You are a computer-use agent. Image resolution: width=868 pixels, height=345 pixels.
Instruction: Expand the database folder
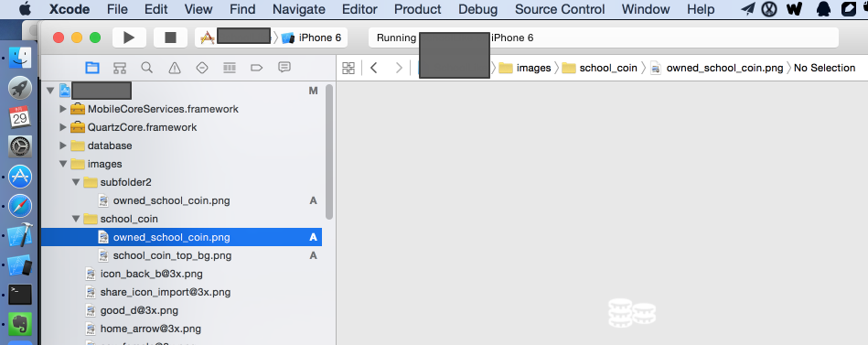[x=63, y=146]
